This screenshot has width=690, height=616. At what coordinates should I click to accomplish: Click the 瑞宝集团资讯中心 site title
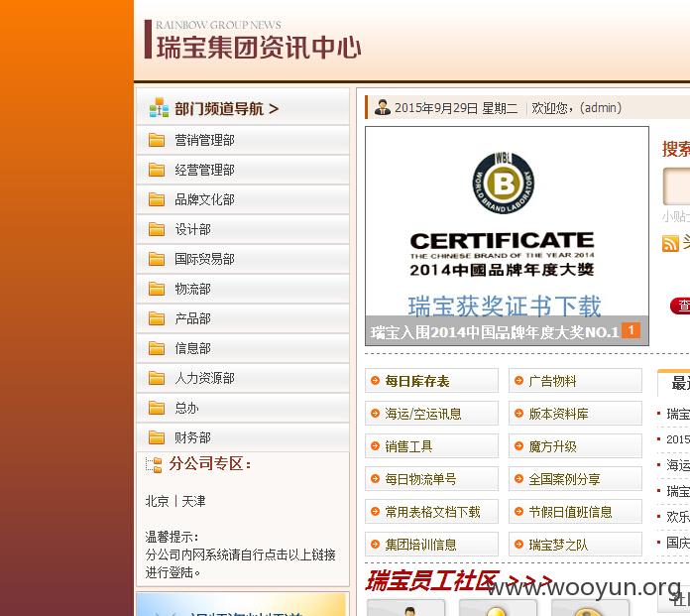click(x=259, y=47)
